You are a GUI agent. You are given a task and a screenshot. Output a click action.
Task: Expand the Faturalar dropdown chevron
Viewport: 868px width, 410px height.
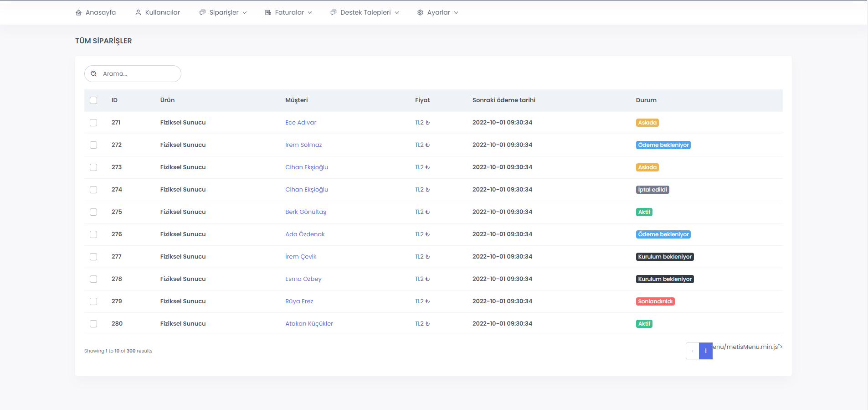click(x=310, y=13)
